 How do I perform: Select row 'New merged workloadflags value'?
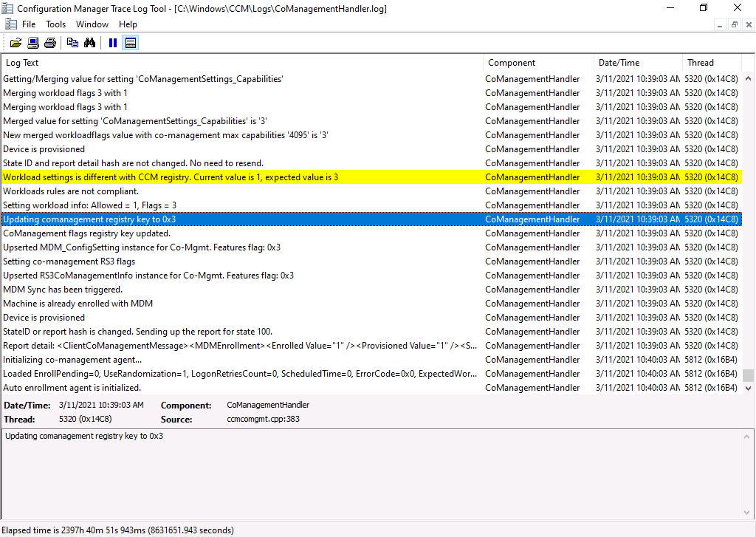[x=371, y=135]
